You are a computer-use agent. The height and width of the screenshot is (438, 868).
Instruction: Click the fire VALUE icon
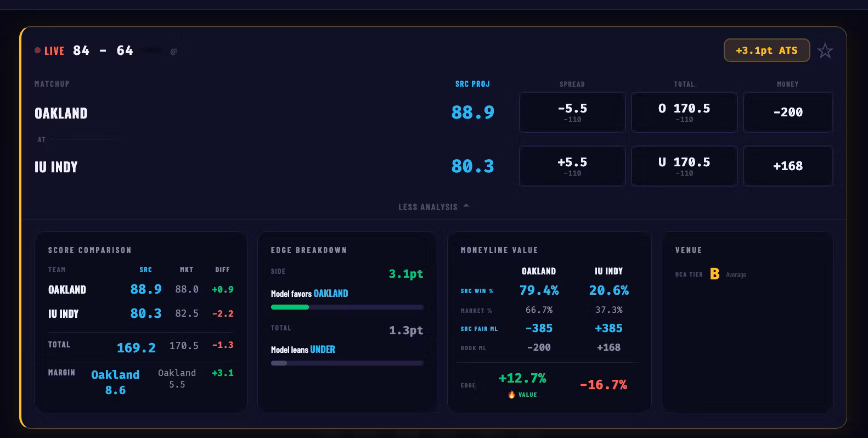coord(511,395)
